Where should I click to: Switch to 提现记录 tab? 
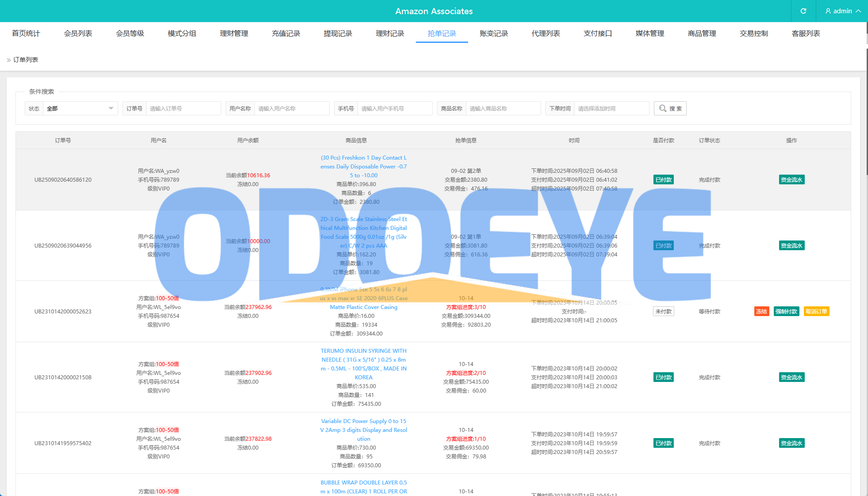[x=338, y=34]
